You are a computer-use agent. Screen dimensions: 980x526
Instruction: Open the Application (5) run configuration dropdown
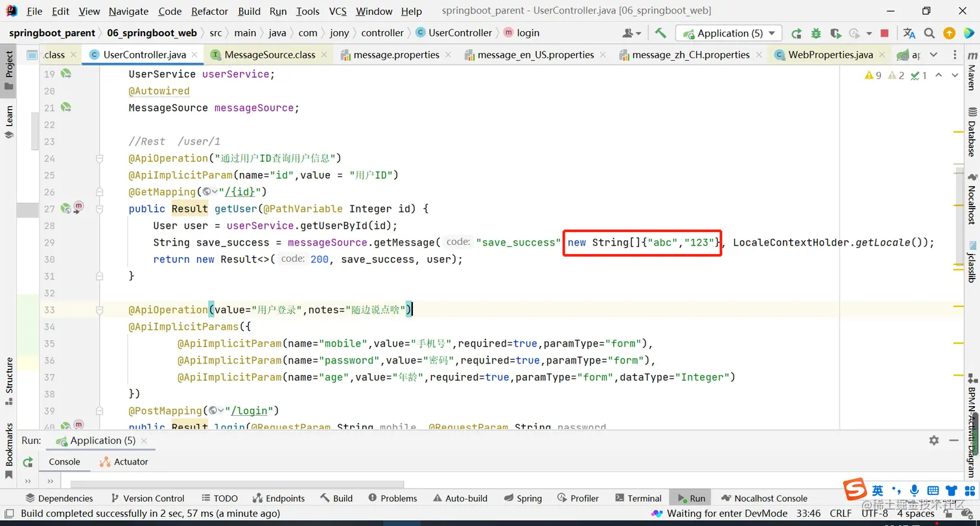tap(729, 33)
